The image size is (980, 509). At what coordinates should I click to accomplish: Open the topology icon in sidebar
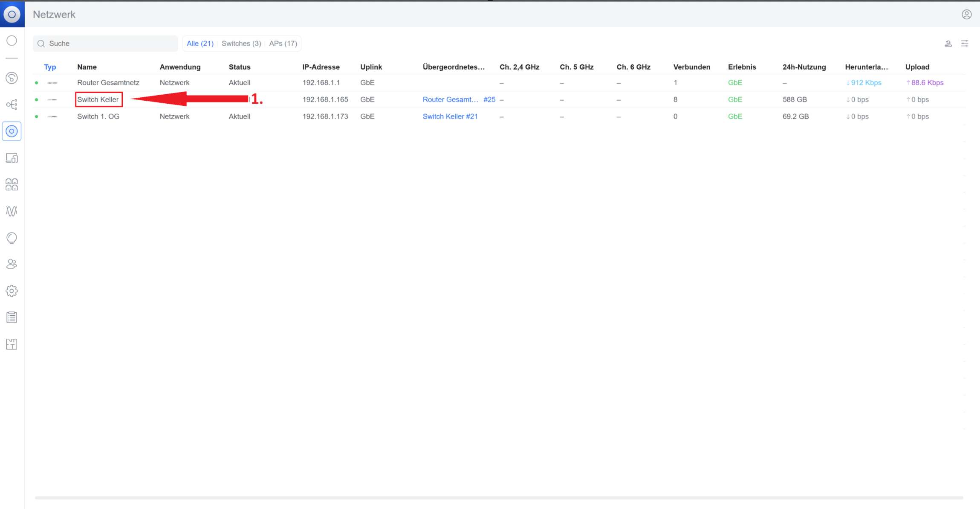(x=12, y=105)
